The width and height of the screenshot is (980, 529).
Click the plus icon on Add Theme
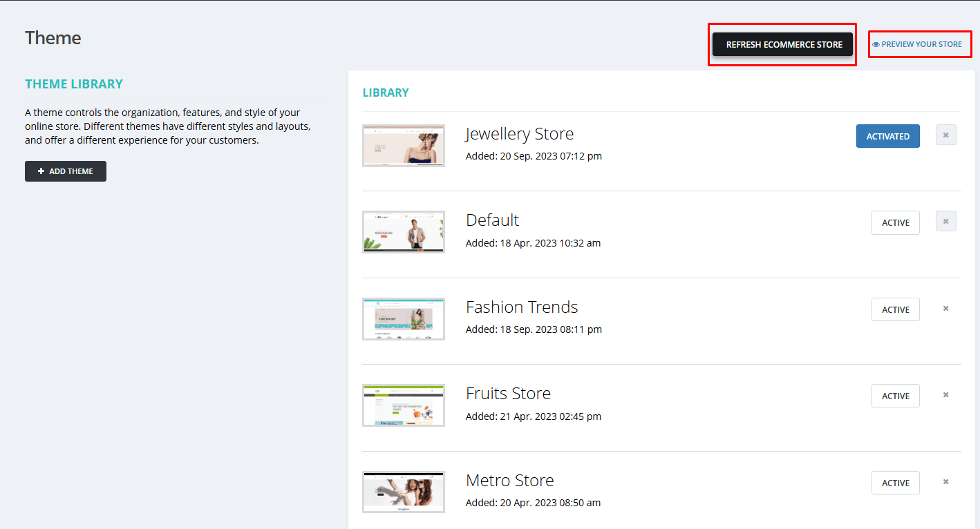pos(41,171)
